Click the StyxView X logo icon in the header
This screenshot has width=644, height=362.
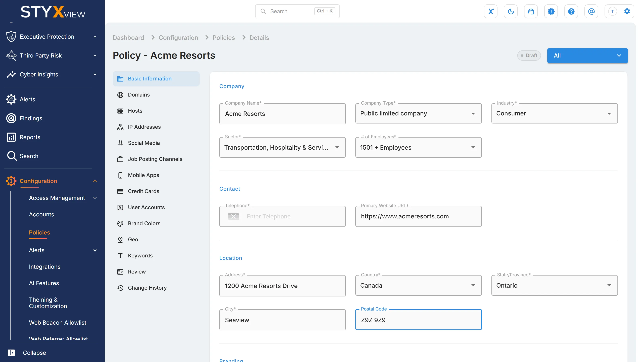pos(490,11)
